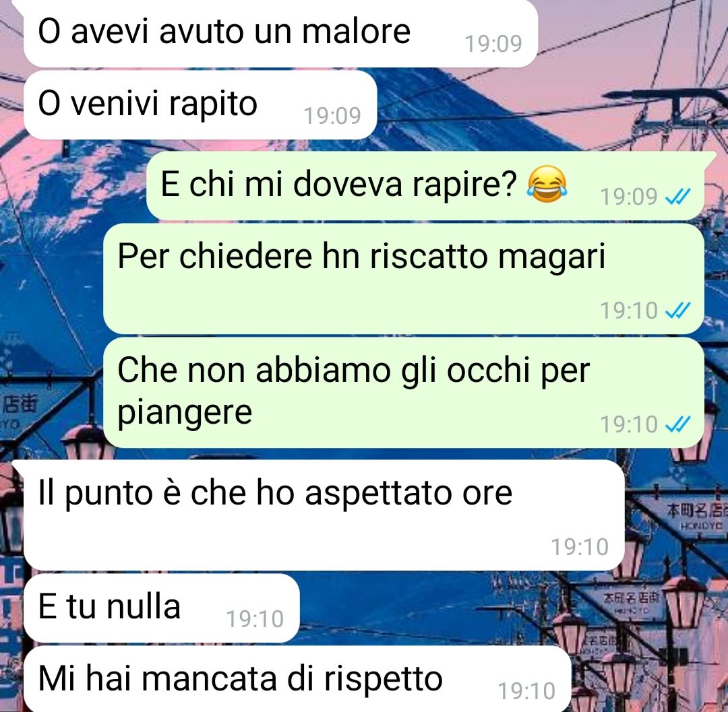Click the laughing-crying emoji in the rapire message
The width and height of the screenshot is (728, 712).
(x=547, y=184)
